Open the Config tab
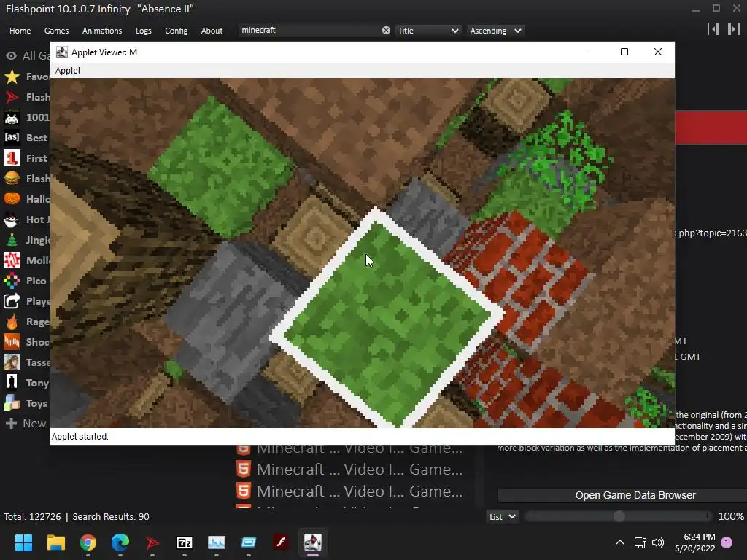 coord(177,31)
